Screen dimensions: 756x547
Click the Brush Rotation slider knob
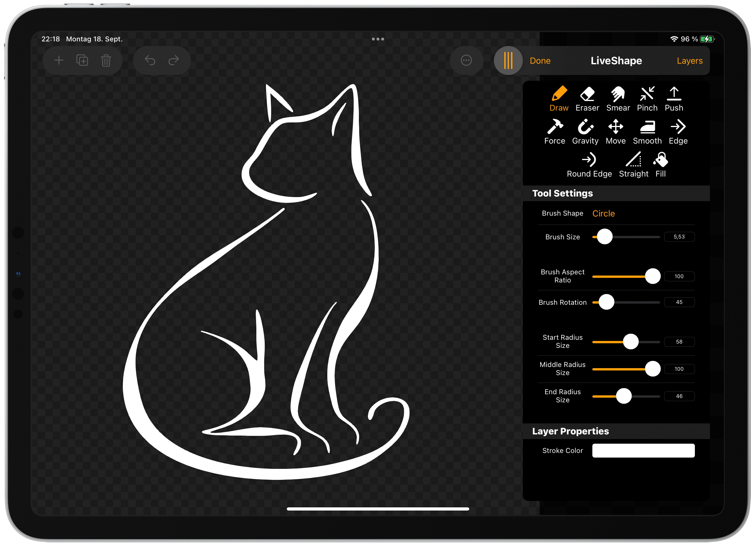[x=606, y=302]
